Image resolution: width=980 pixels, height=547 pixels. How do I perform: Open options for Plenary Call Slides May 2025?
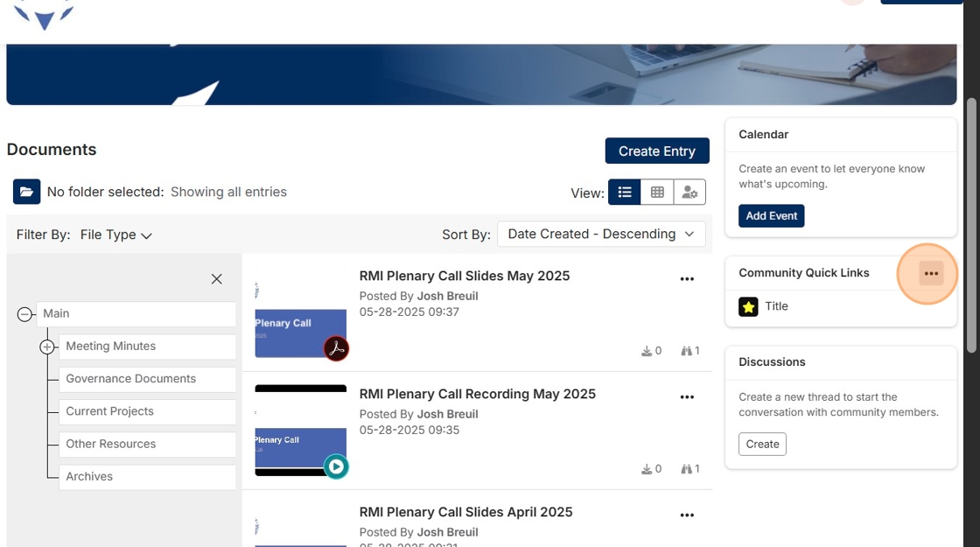(687, 279)
